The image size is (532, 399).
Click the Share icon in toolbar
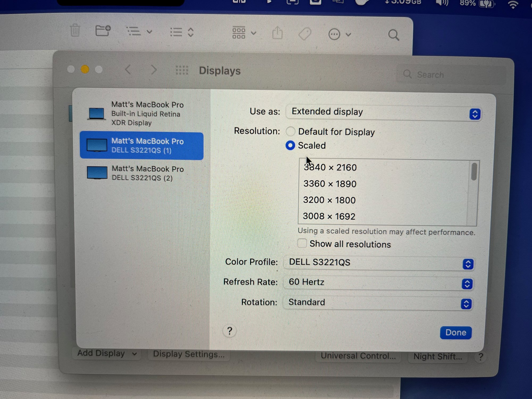pos(277,34)
